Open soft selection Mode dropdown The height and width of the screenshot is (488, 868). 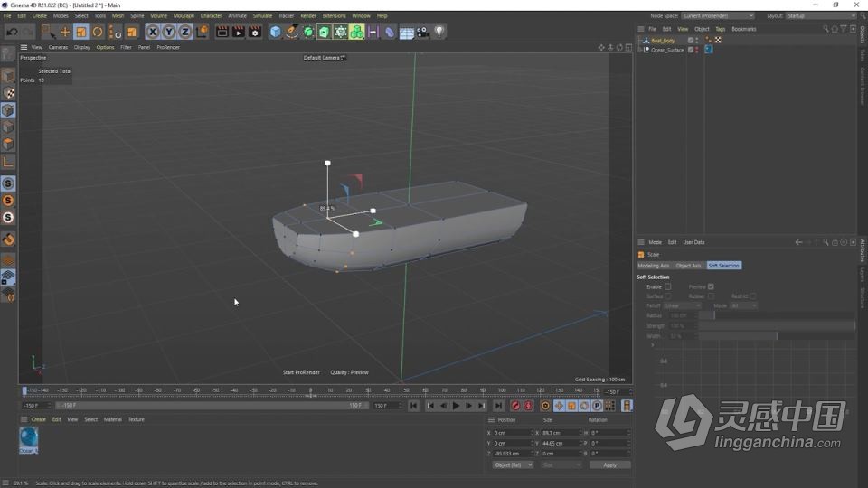point(743,306)
